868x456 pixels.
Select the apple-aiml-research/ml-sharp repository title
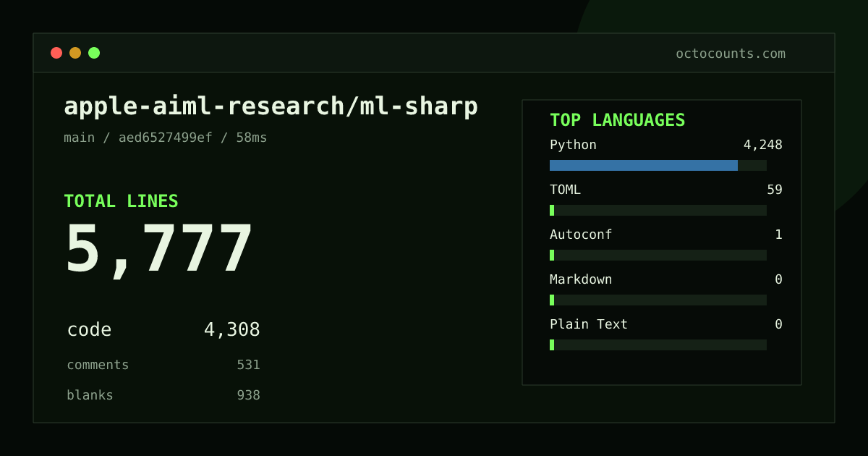pos(271,106)
